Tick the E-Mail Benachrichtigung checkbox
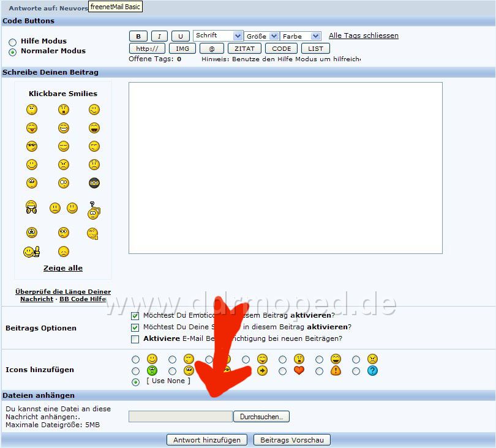The width and height of the screenshot is (496, 448). 135,339
